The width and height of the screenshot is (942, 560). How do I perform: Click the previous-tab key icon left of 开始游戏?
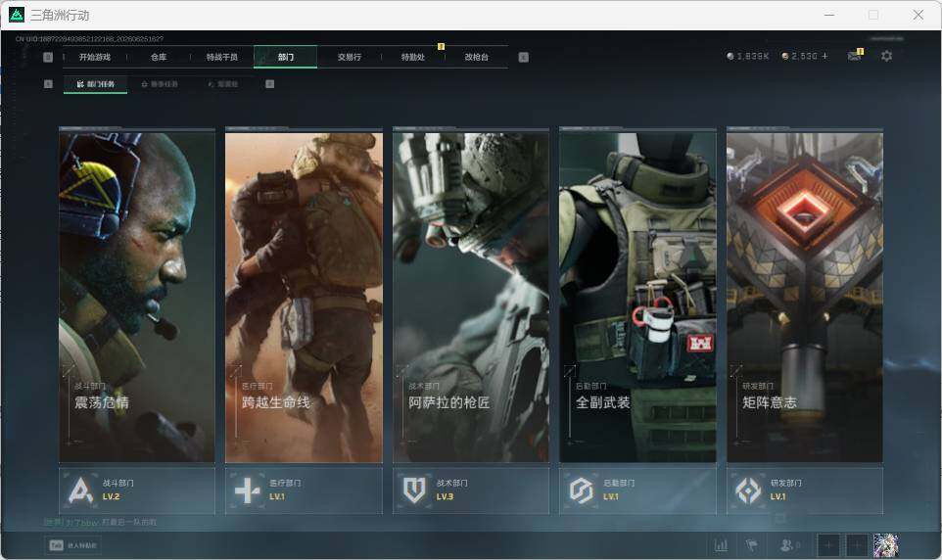point(48,57)
